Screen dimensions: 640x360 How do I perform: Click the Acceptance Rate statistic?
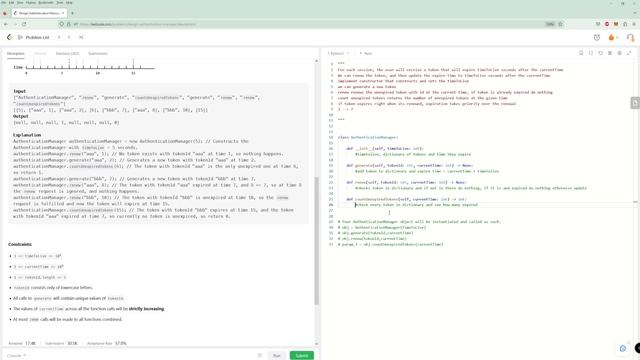click(x=107, y=343)
